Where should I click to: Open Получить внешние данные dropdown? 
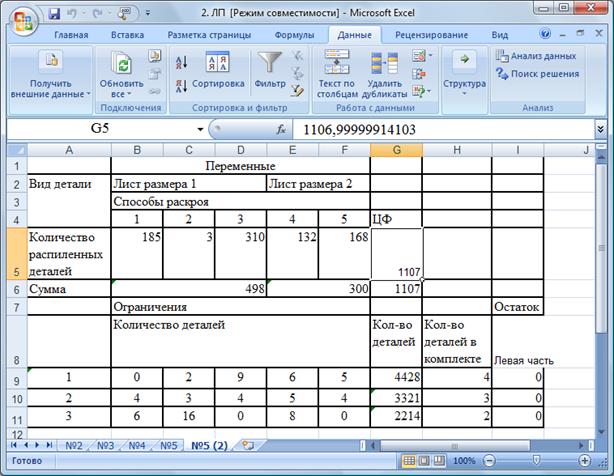coord(50,74)
